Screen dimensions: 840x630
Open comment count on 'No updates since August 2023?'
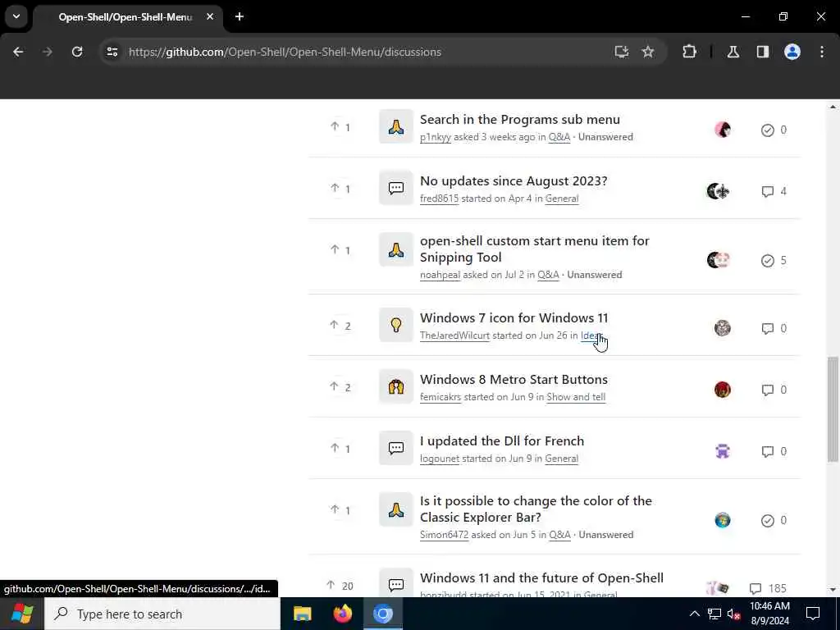tap(774, 191)
